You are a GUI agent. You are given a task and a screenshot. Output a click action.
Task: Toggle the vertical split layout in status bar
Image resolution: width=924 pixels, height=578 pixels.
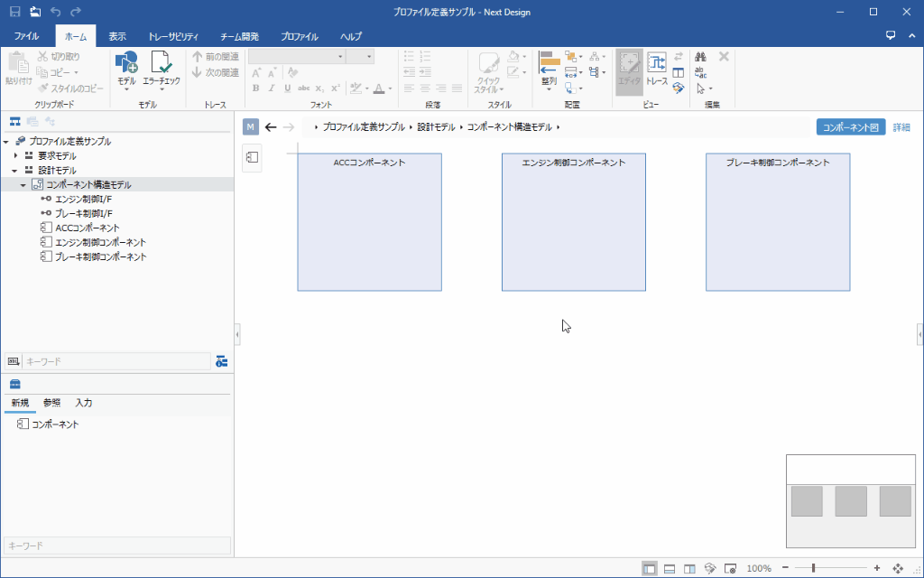pos(689,568)
